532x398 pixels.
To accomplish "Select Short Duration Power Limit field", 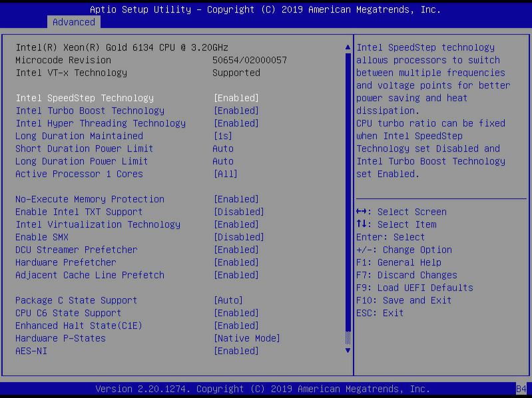I will click(x=85, y=148).
